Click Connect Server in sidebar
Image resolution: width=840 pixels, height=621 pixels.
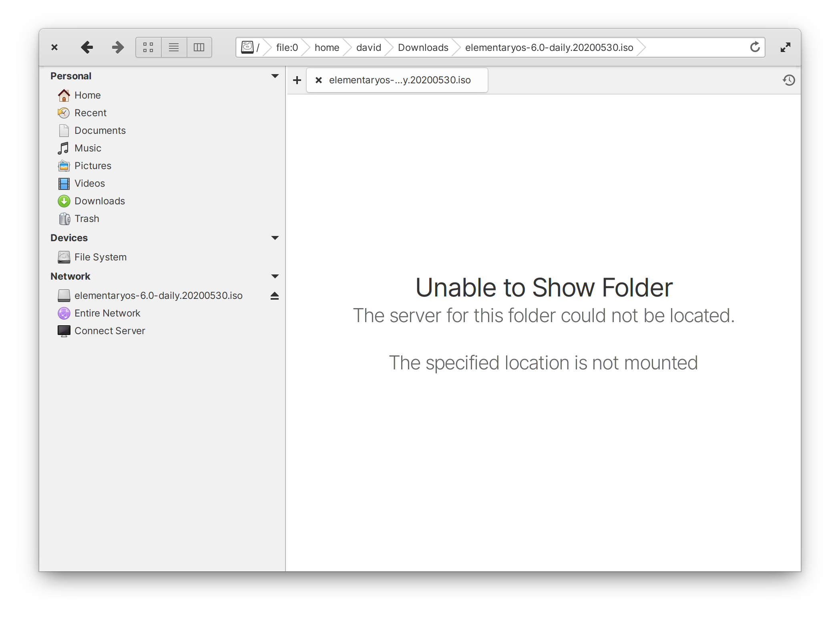109,331
